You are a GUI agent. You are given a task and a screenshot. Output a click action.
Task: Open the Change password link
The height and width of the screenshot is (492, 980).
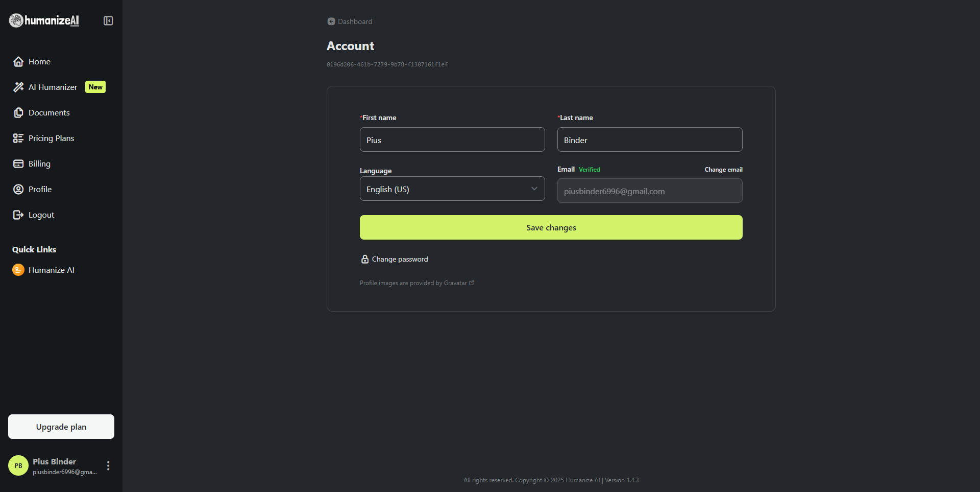[400, 260]
